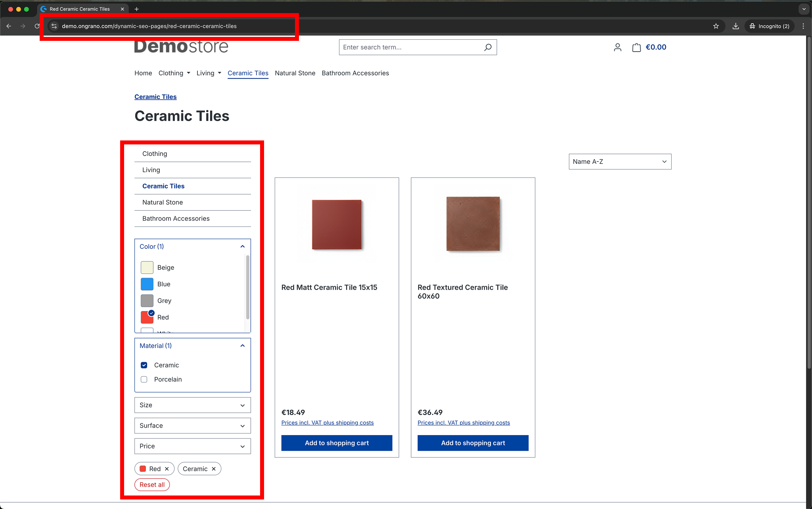
Task: Remove the Ceramic filter tag
Action: pos(214,469)
